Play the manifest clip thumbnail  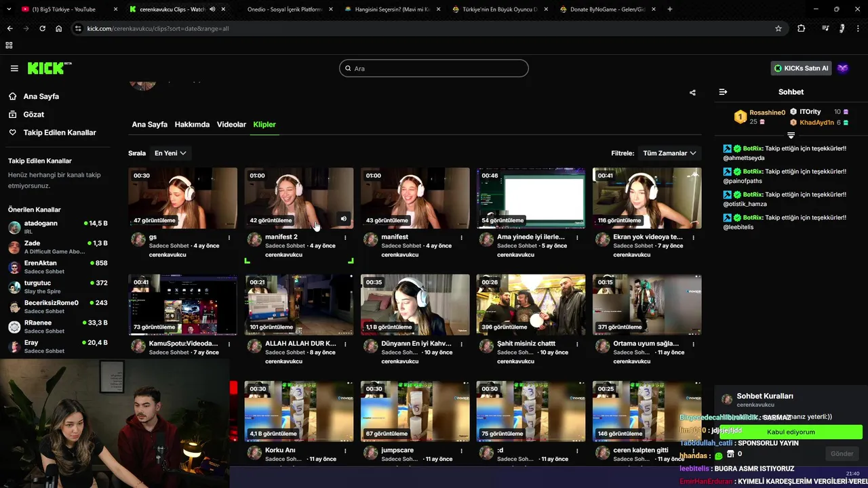click(x=415, y=198)
